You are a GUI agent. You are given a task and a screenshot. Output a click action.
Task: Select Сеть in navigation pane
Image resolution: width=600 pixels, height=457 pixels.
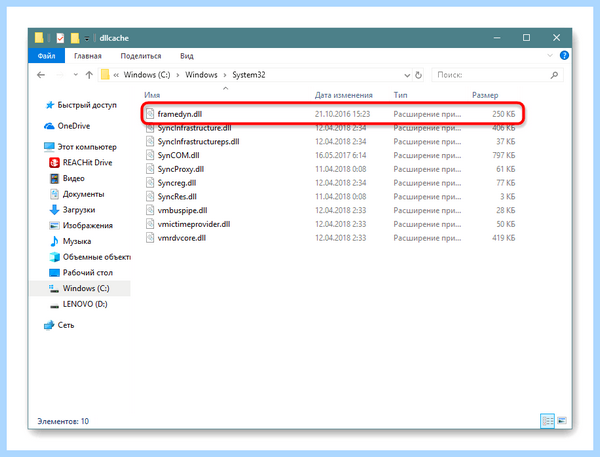(59, 325)
